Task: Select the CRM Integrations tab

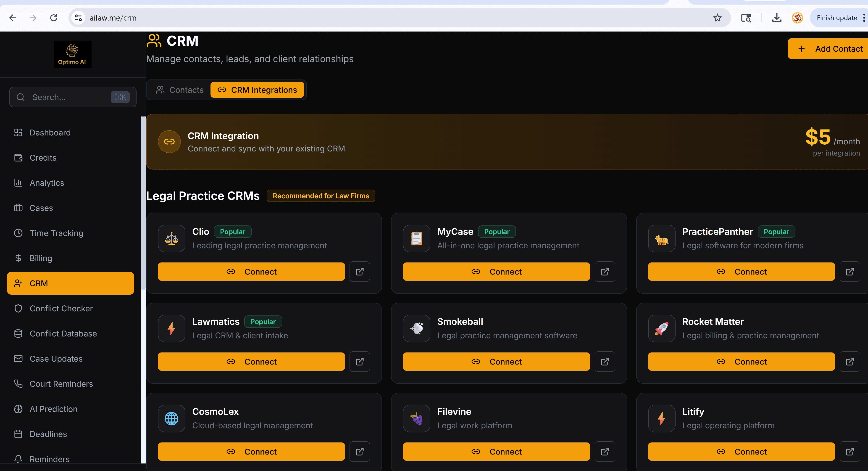Action: 257,90
